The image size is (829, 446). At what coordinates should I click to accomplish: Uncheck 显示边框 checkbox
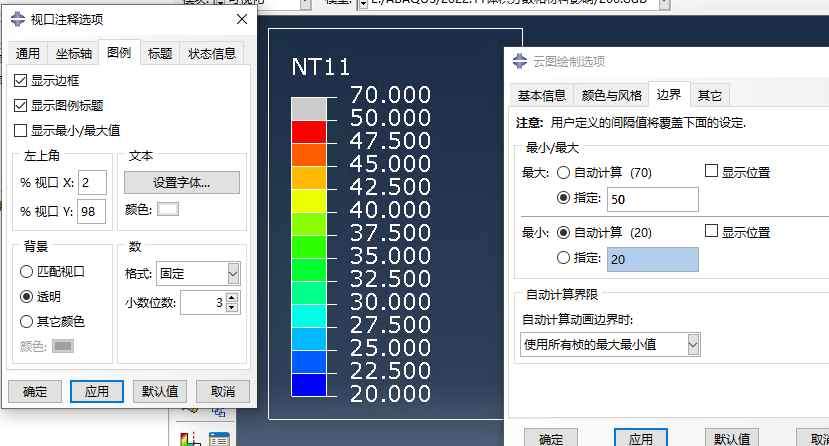[x=21, y=80]
